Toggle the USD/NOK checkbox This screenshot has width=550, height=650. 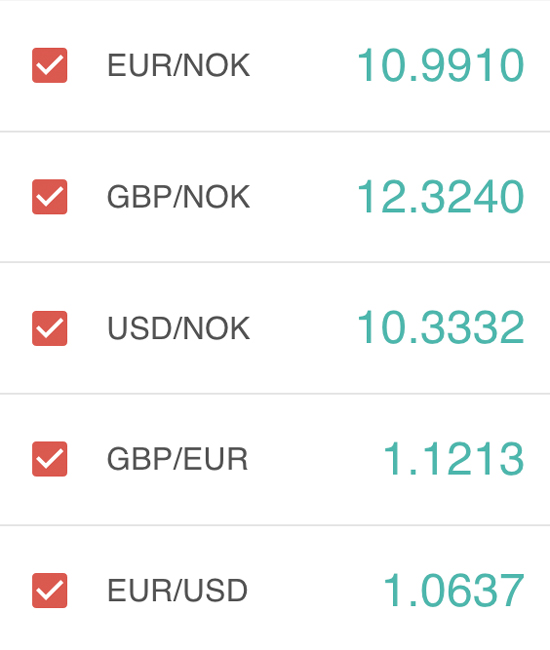[50, 328]
